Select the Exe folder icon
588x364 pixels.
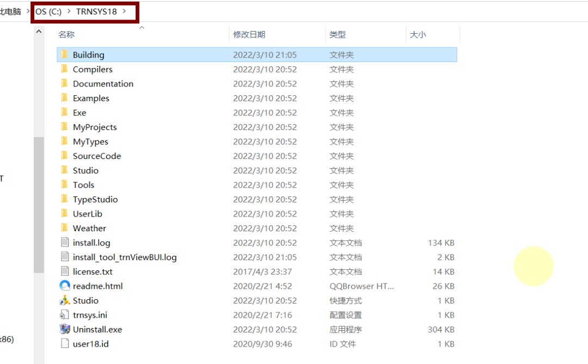64,112
